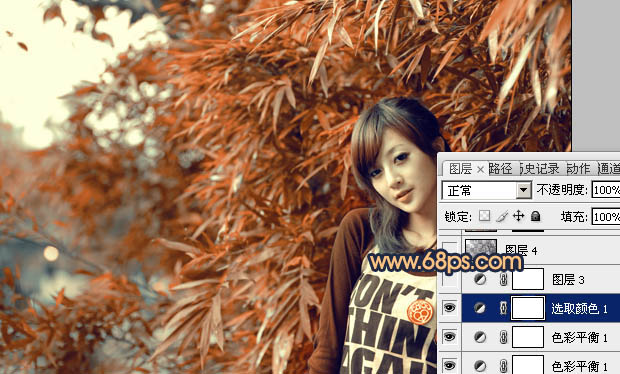Toggle lock image pixels brush icon
Viewport: 620px width, 374px height.
coord(502,216)
